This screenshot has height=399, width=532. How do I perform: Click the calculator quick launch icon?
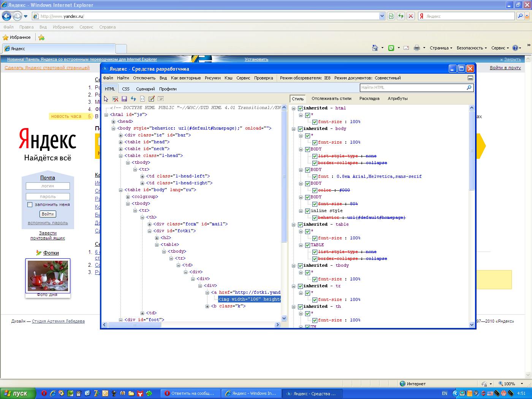79,393
